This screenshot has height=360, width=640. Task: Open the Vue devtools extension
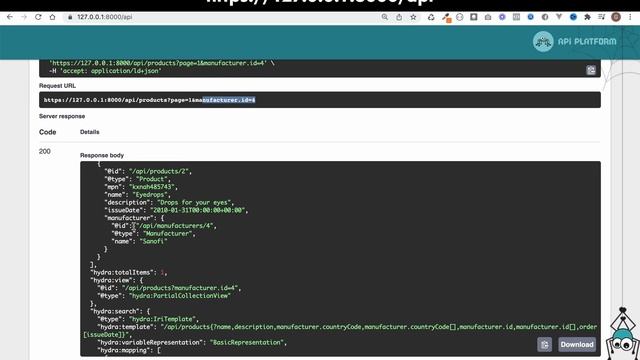point(559,17)
